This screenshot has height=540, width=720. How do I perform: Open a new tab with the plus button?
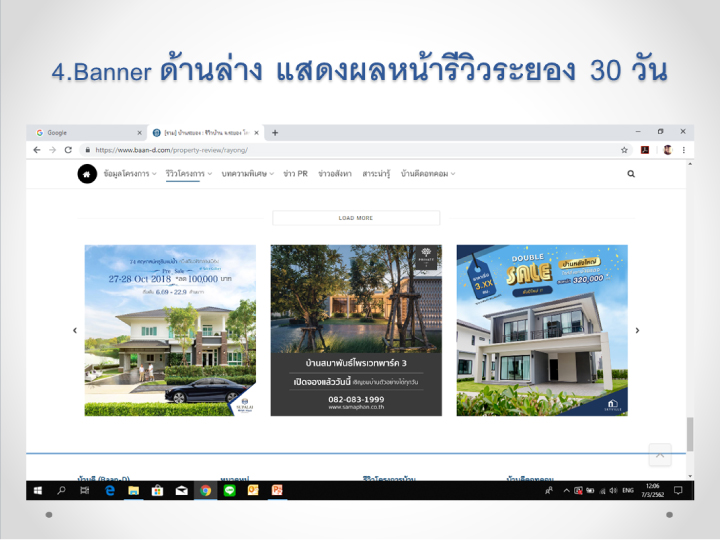pyautogui.click(x=275, y=133)
